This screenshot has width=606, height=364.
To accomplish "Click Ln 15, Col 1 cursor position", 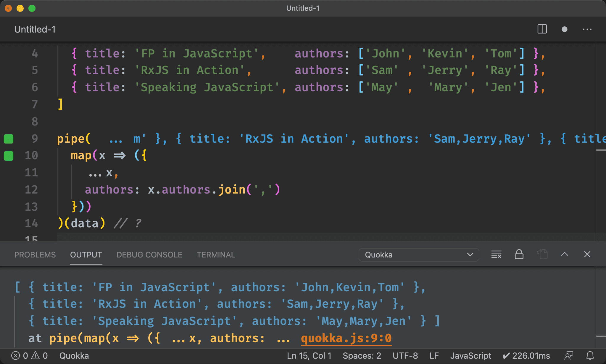I will point(309,355).
